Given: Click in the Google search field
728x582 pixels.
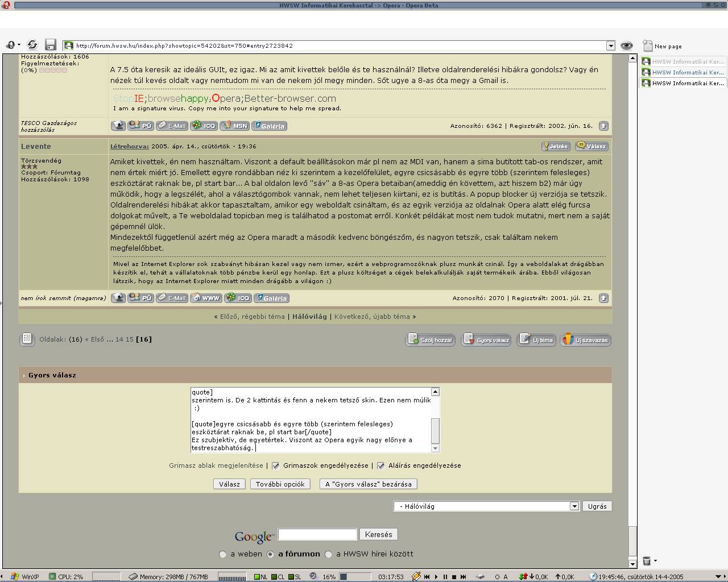Looking at the screenshot, I should 317,534.
